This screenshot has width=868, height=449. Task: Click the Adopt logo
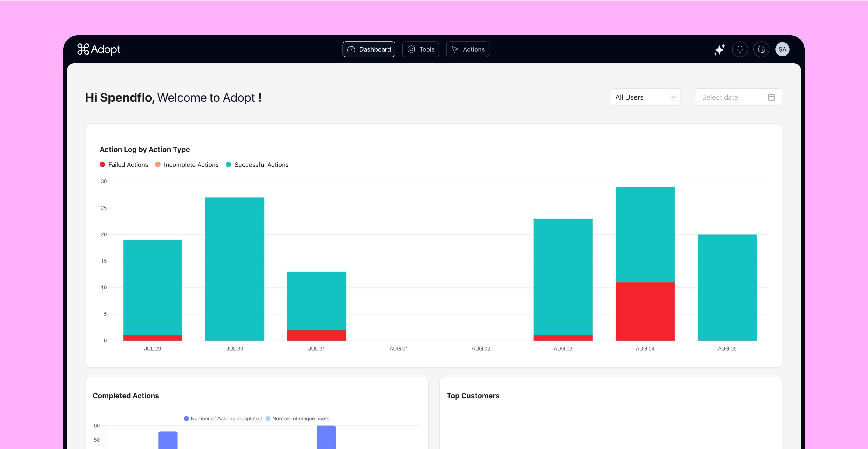[99, 49]
